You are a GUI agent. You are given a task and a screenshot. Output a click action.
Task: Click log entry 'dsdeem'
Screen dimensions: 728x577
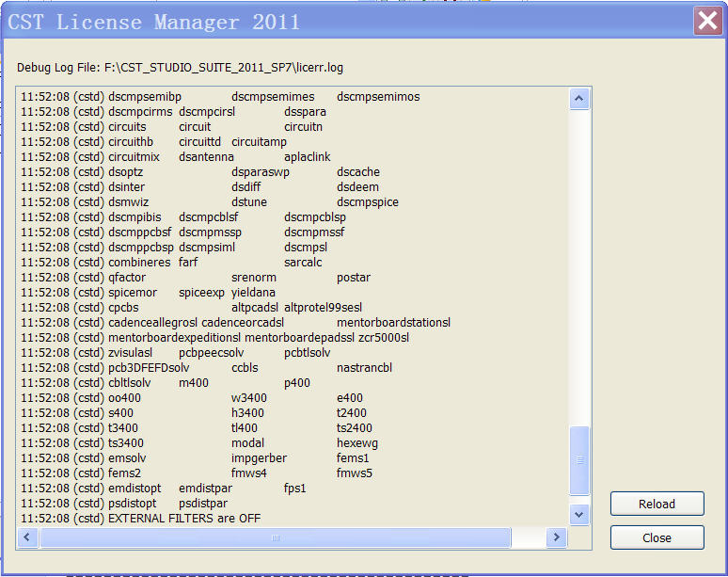(x=358, y=187)
